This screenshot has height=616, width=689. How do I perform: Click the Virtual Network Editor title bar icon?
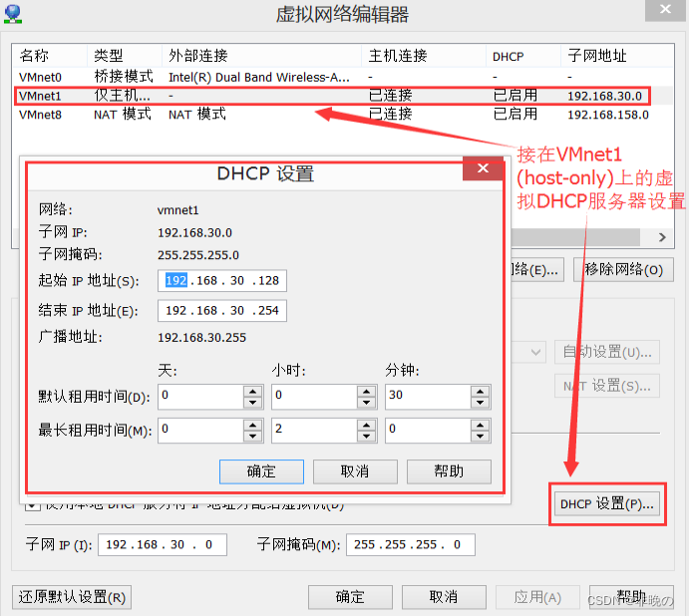click(13, 14)
